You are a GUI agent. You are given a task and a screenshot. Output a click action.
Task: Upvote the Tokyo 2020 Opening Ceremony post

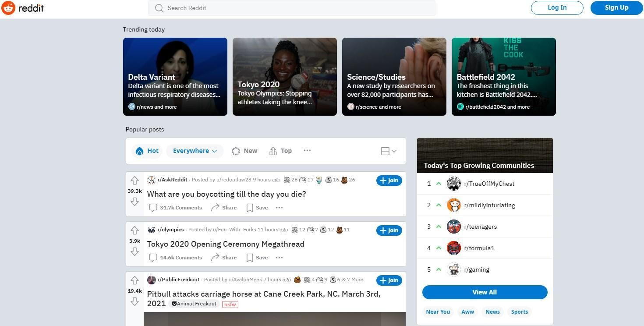point(134,230)
